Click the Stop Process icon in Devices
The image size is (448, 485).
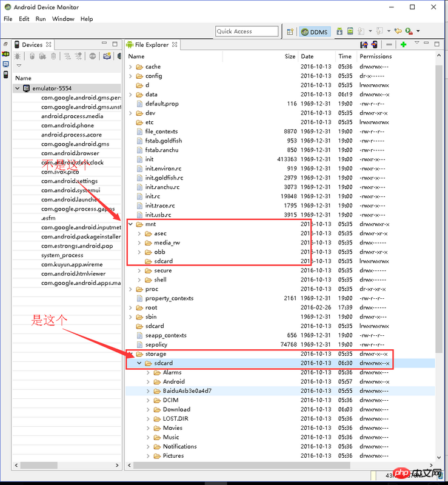click(93, 56)
